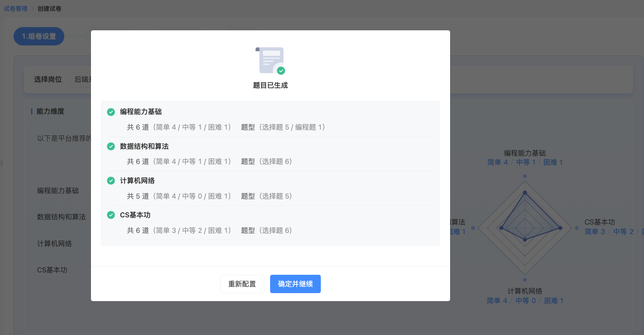Click the document-generated icon above 题目已生成
This screenshot has width=644, height=335.
point(271,61)
